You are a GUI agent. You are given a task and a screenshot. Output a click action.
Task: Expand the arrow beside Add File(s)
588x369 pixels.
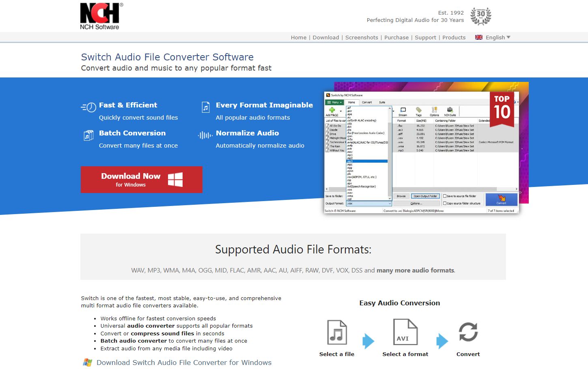click(x=341, y=111)
